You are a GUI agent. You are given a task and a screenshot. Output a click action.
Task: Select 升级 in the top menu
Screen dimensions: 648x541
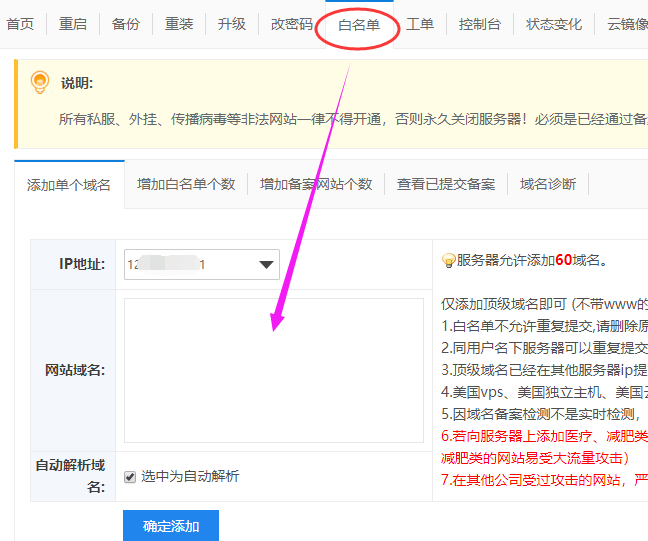click(232, 24)
